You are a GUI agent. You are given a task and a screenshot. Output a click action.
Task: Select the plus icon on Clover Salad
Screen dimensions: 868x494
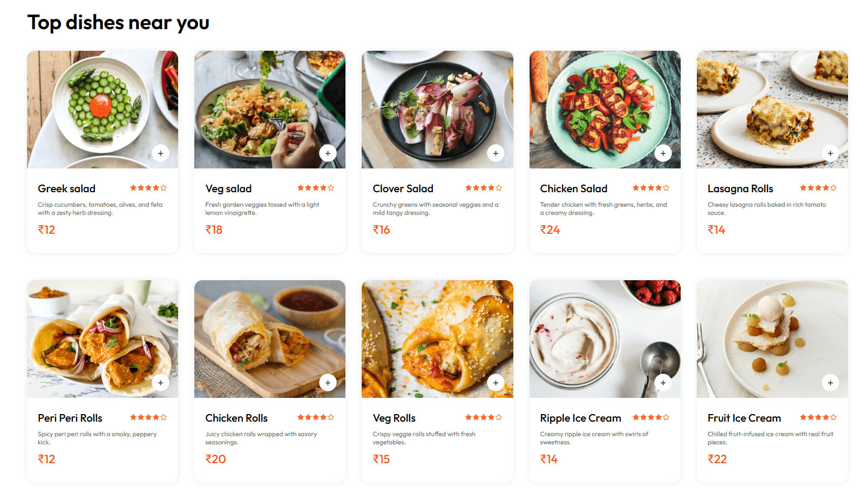pos(496,153)
